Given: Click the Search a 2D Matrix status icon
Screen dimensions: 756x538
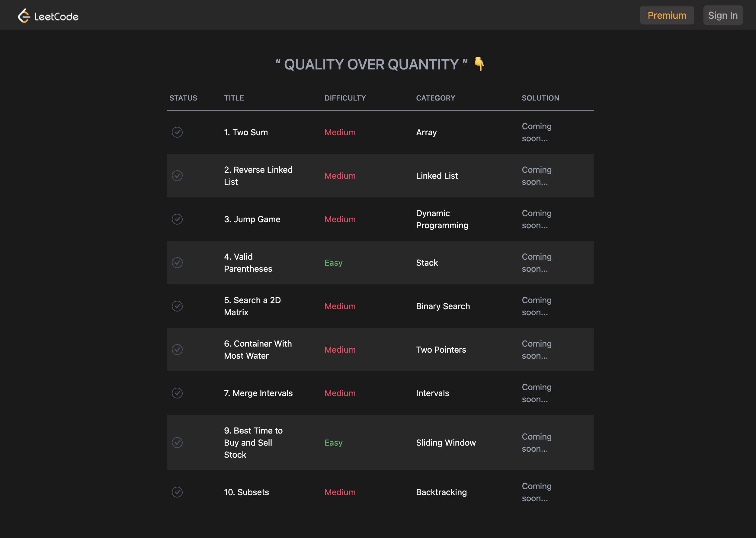Looking at the screenshot, I should (177, 306).
